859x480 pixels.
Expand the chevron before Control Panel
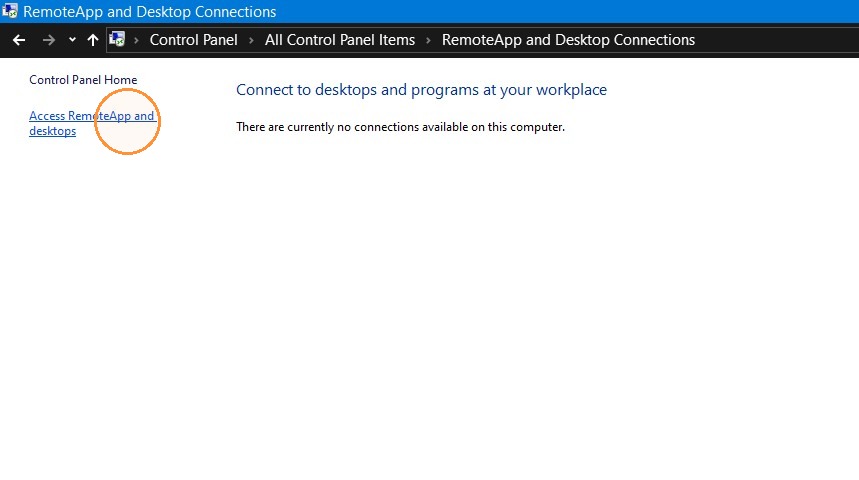pos(136,40)
